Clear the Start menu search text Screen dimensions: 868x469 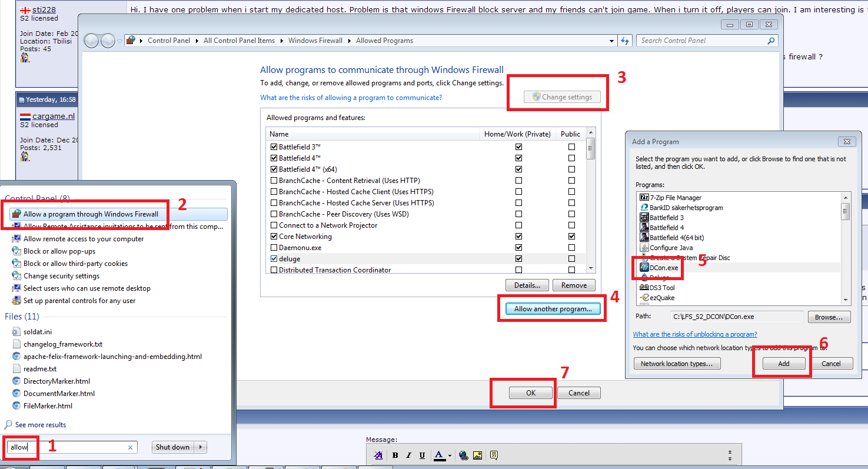pos(131,448)
